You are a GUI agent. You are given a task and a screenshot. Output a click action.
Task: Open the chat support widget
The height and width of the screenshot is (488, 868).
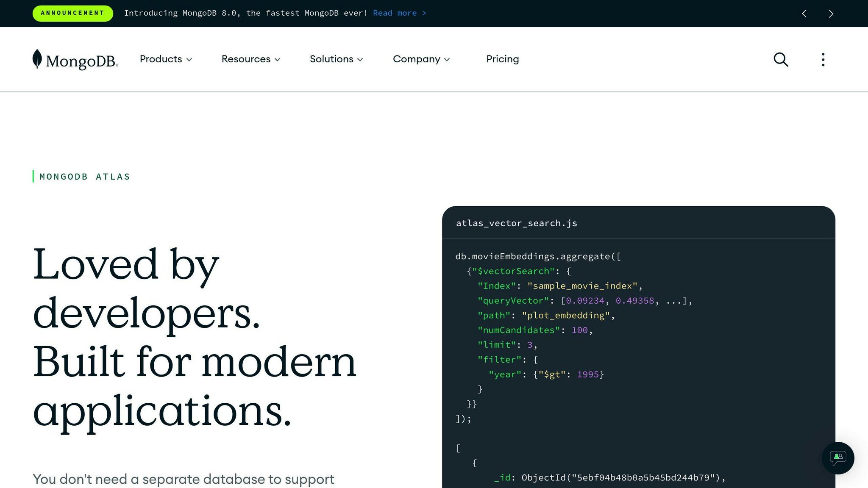(x=837, y=458)
